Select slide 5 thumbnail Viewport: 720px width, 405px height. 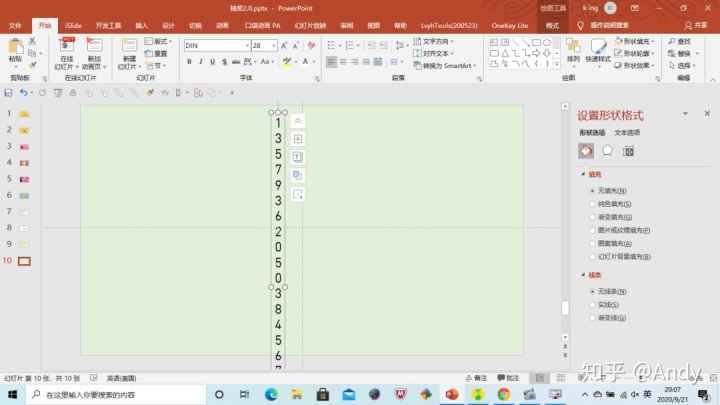(x=24, y=179)
